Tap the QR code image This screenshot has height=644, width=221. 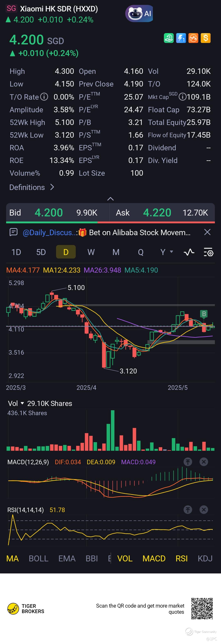(x=202, y=608)
